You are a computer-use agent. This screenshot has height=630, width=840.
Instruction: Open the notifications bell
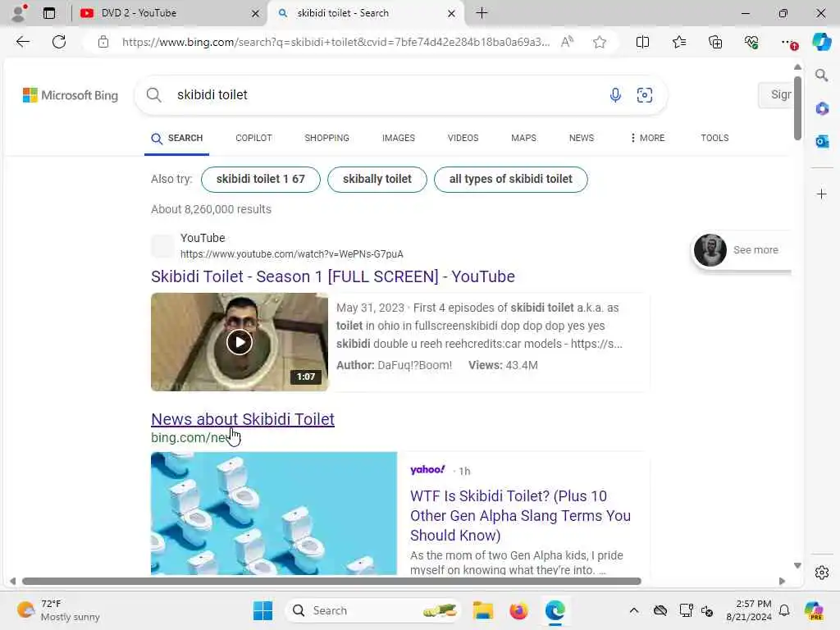(x=784, y=610)
